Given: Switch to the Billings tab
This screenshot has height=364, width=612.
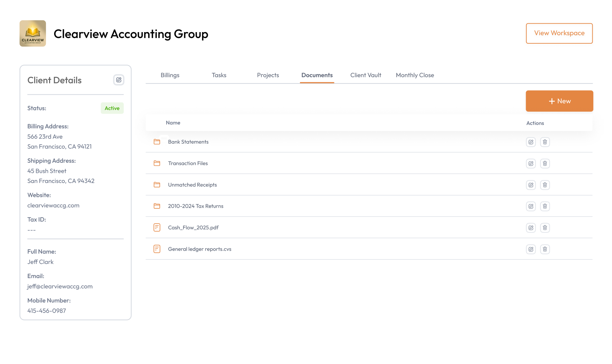Looking at the screenshot, I should pos(170,75).
